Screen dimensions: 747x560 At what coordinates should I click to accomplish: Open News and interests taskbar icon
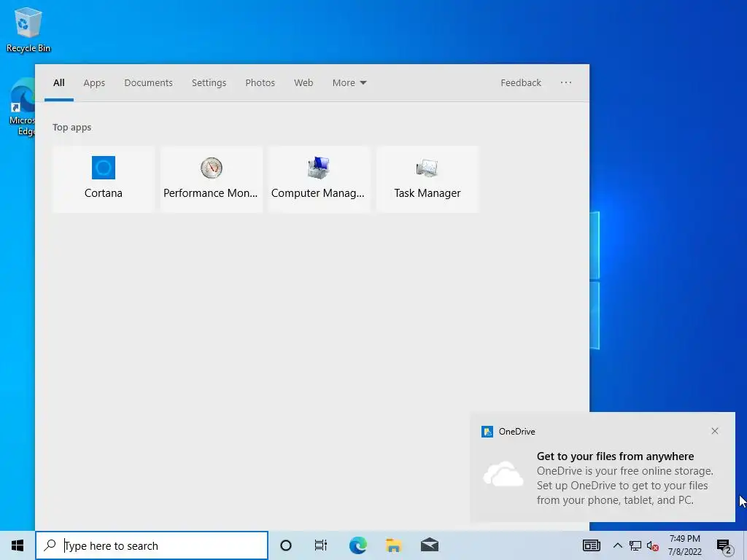pyautogui.click(x=591, y=545)
